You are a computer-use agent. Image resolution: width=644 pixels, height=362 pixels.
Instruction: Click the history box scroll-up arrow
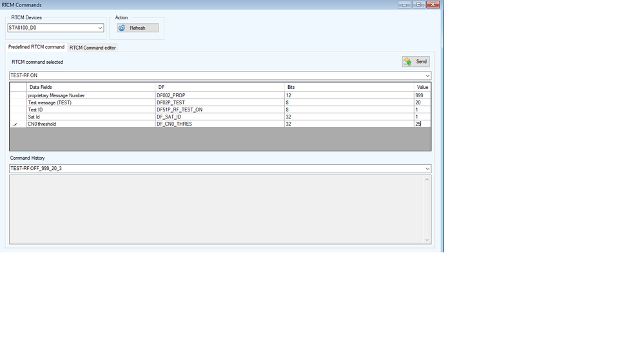click(x=427, y=179)
